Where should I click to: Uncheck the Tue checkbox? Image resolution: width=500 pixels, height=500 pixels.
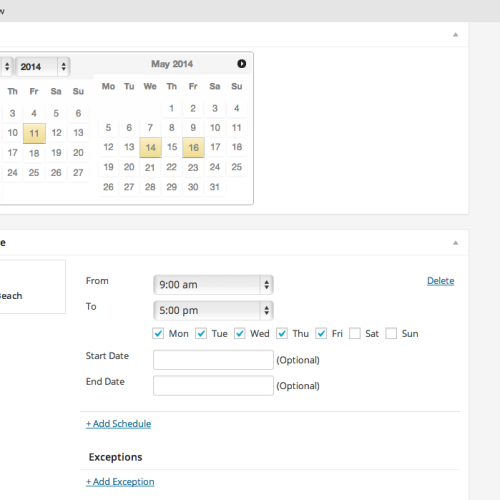click(x=201, y=333)
